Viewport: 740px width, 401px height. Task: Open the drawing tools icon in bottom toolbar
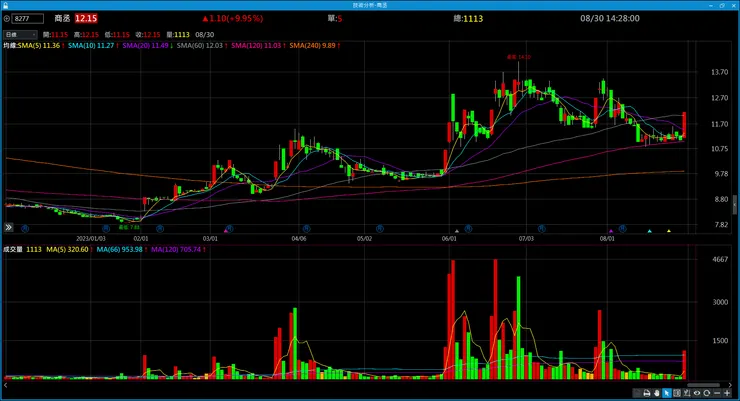click(x=687, y=393)
